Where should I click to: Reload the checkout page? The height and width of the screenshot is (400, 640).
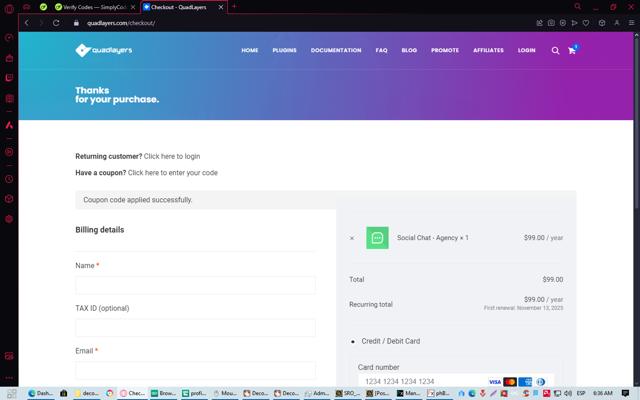[56, 23]
